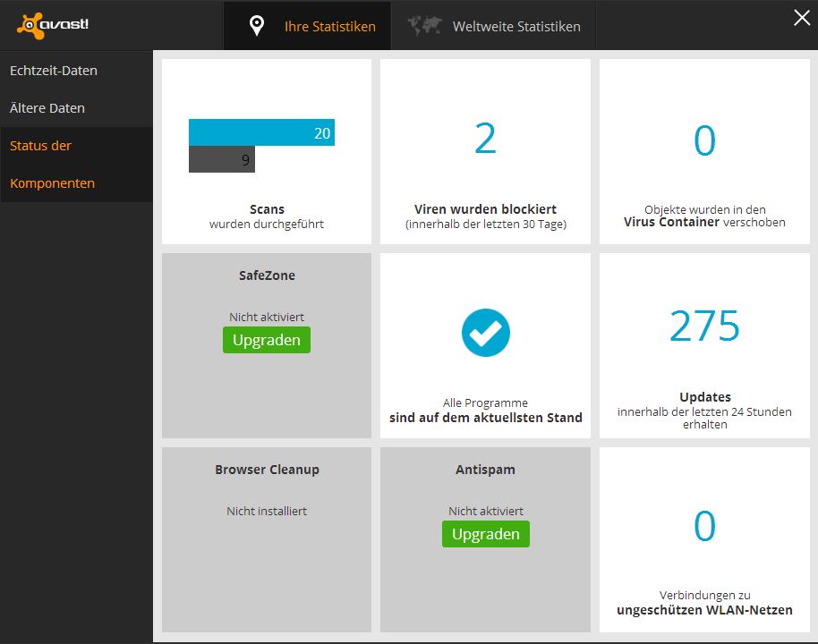Click Upgraden button under SafeZone
The image size is (818, 644).
(x=267, y=340)
